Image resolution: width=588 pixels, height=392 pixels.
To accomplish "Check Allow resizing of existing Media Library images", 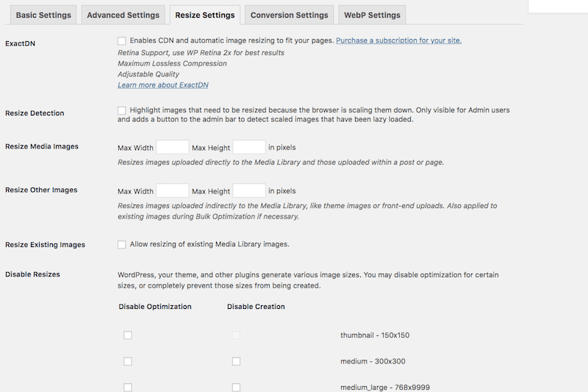I will pos(121,245).
